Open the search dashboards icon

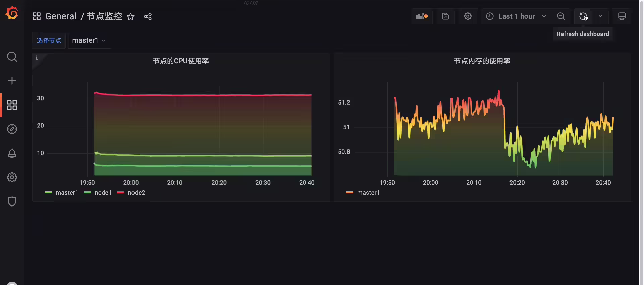12,57
